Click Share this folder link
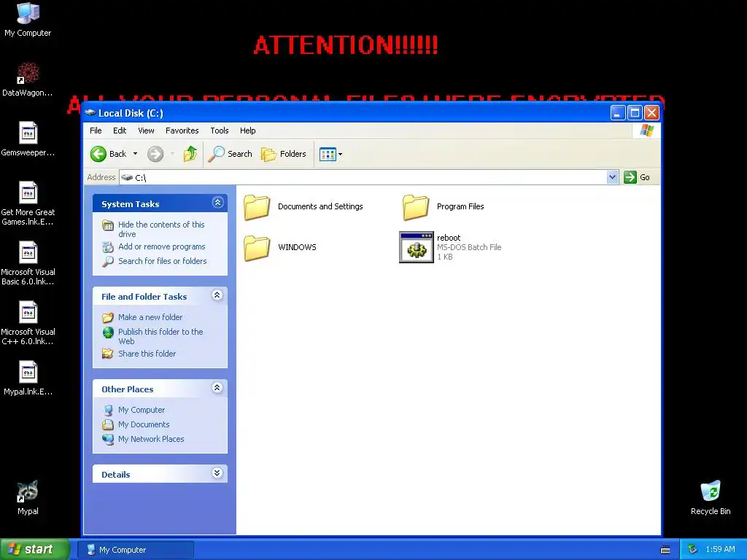The height and width of the screenshot is (560, 747). 147,354
